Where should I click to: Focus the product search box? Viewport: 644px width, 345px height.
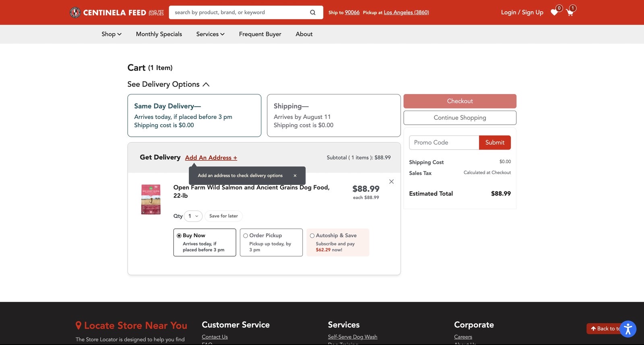[239, 12]
